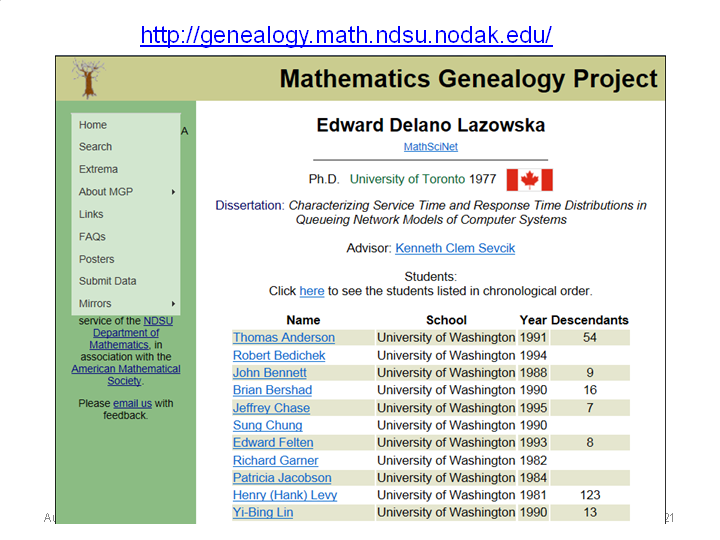Open FAQs from the sidebar
720x540 pixels.
[x=92, y=237]
